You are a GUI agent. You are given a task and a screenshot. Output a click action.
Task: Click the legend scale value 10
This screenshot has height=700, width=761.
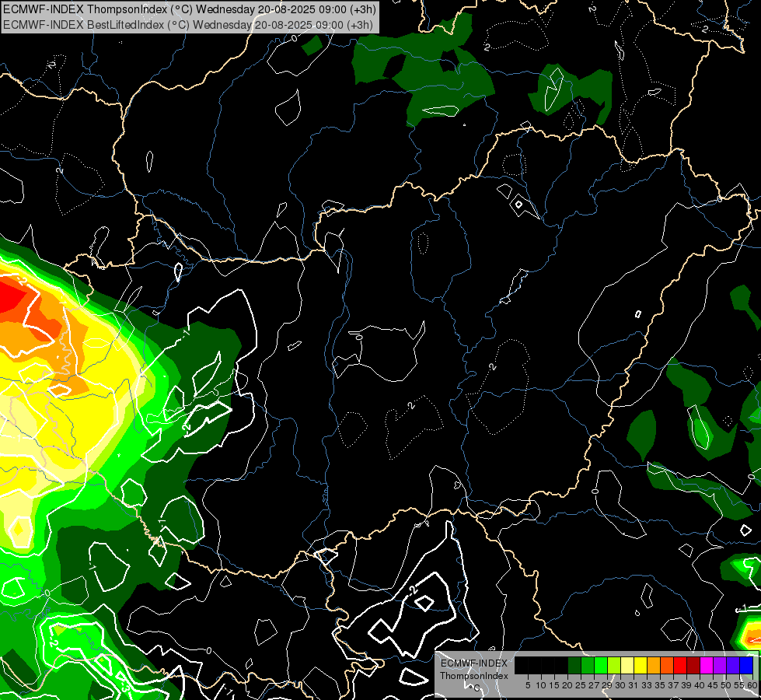point(541,685)
